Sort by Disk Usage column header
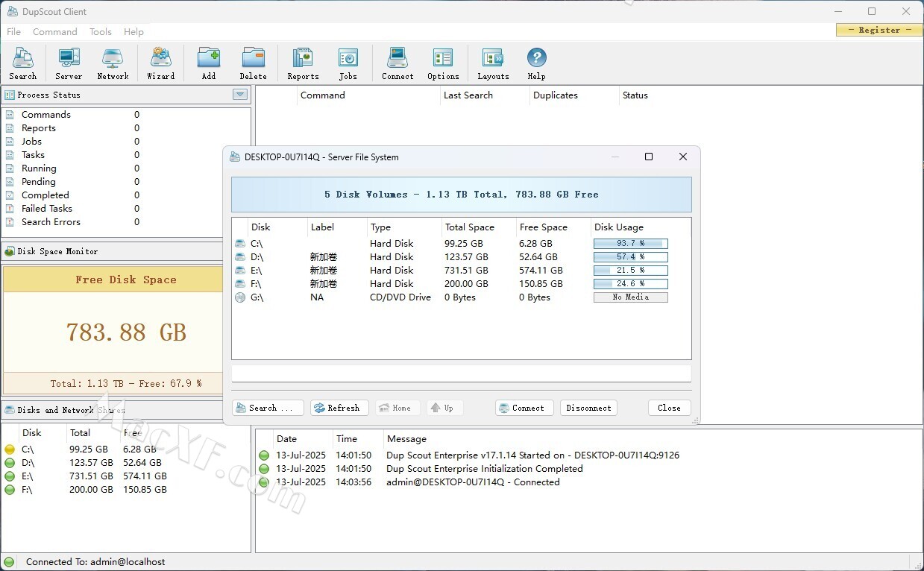The image size is (924, 571). click(641, 227)
